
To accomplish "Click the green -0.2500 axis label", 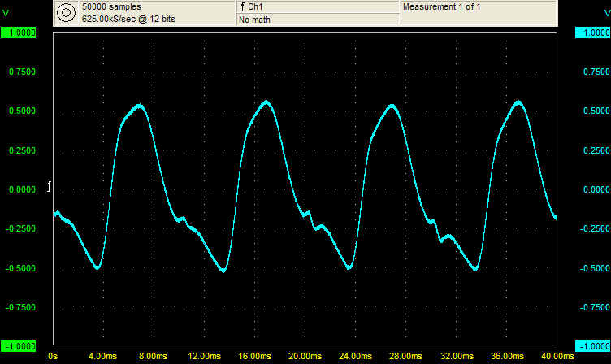I will [20, 228].
